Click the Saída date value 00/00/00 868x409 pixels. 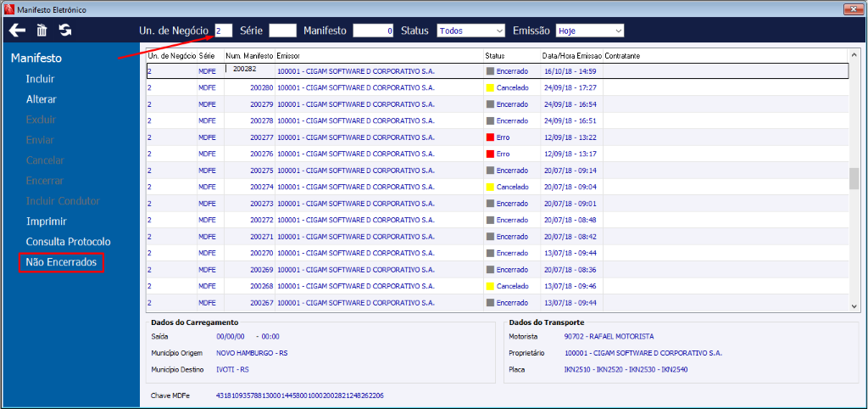(x=231, y=336)
